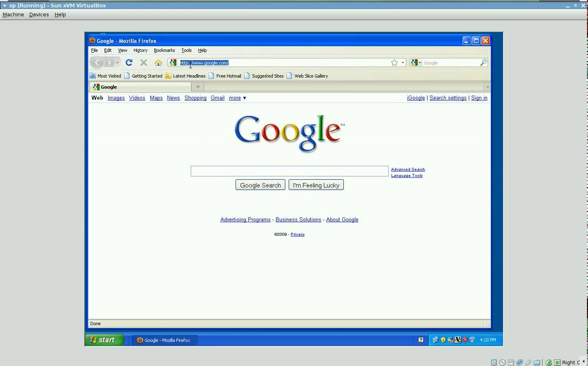
Task: Open the Firefox Bookmarks menu
Action: coord(164,50)
